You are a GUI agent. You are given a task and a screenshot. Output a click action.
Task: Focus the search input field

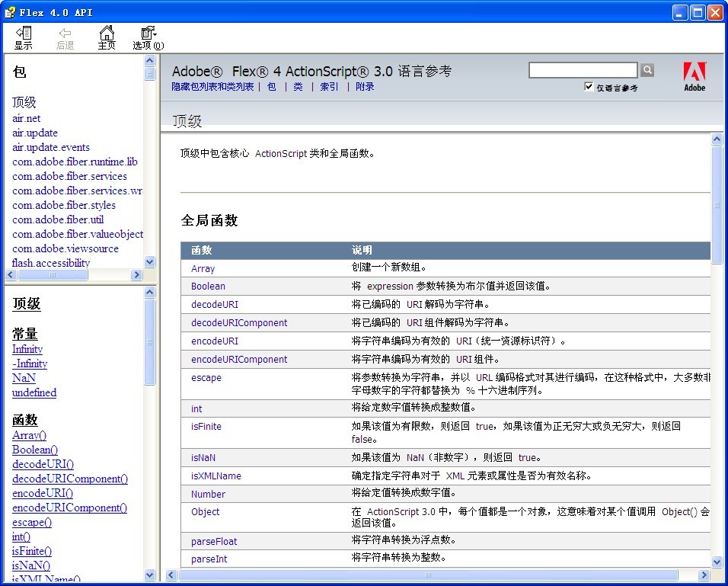(x=583, y=70)
